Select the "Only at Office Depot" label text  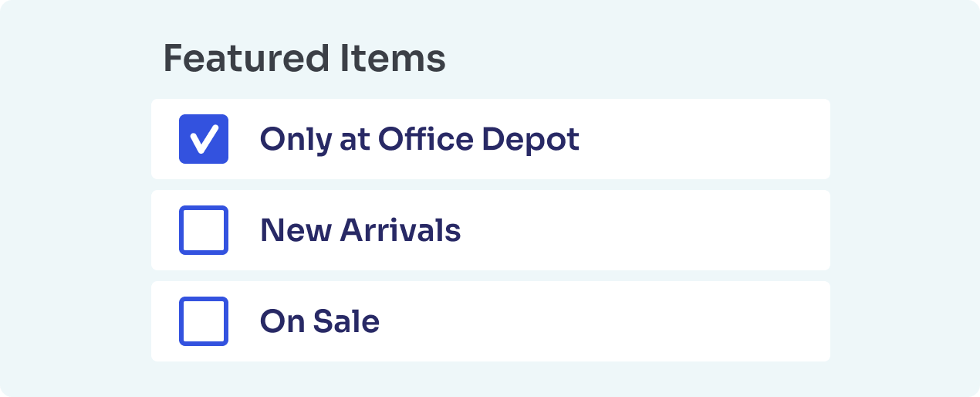click(x=419, y=139)
